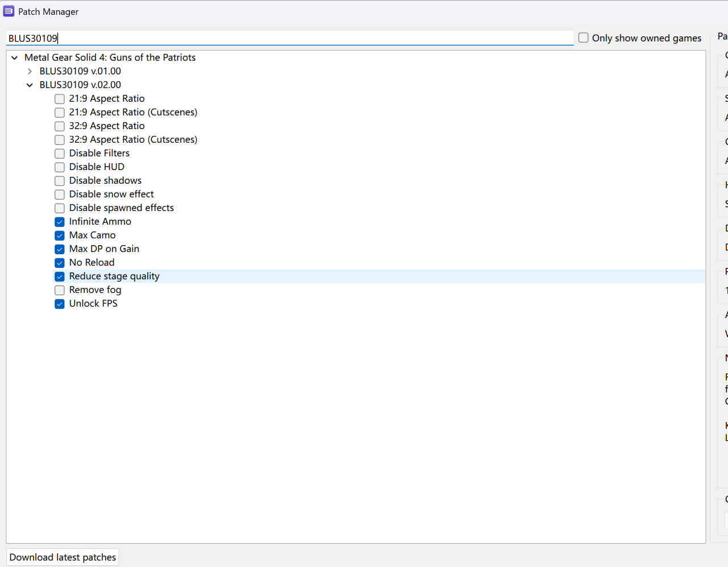This screenshot has width=728, height=567.
Task: Click the BLUS30109 search input field
Action: (x=289, y=38)
